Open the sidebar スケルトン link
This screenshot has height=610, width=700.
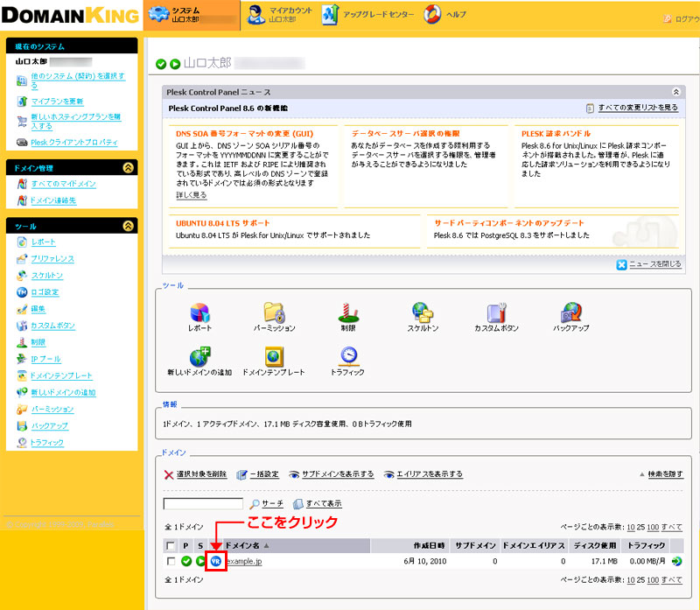point(47,276)
